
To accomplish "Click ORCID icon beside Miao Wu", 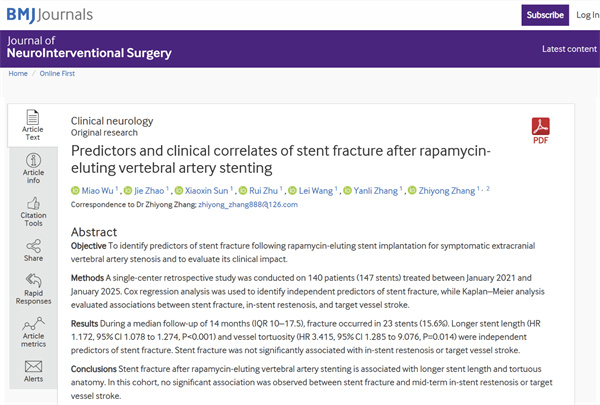I will tap(74, 190).
